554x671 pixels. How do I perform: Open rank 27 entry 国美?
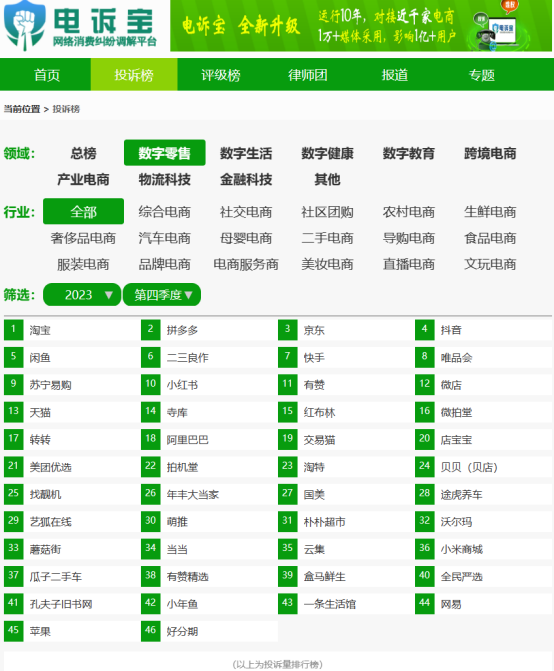(x=345, y=494)
